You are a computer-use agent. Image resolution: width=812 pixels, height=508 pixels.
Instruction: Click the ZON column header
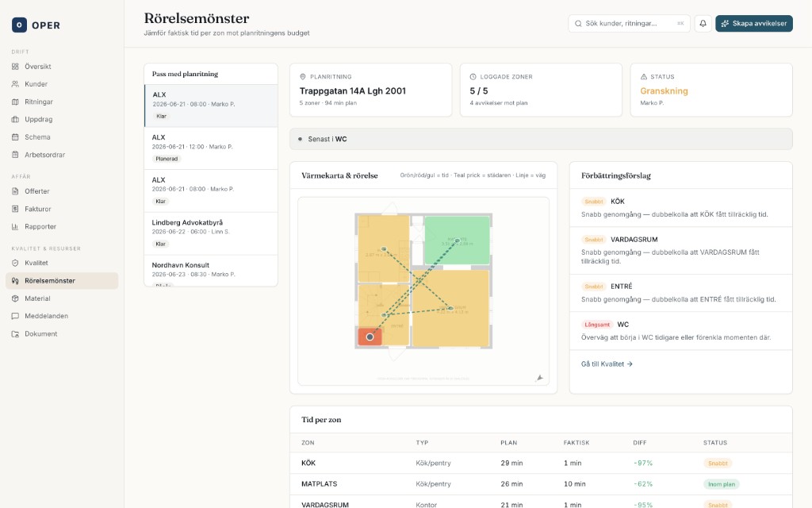[x=308, y=443]
